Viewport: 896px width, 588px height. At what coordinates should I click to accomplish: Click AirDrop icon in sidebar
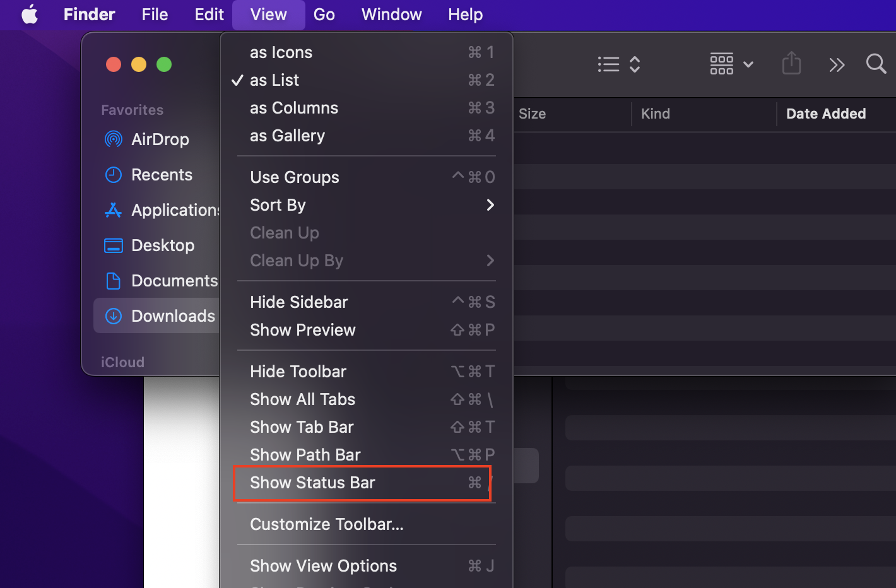[x=114, y=139]
